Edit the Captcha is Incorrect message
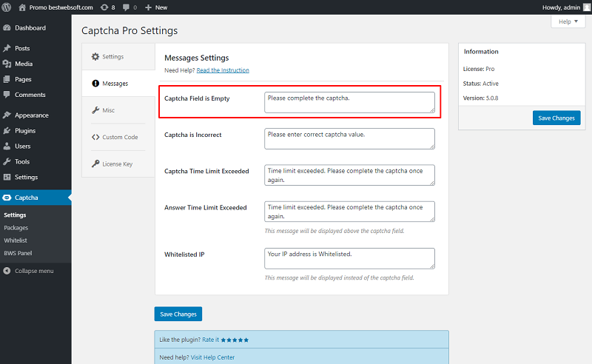592x364 pixels. tap(349, 138)
